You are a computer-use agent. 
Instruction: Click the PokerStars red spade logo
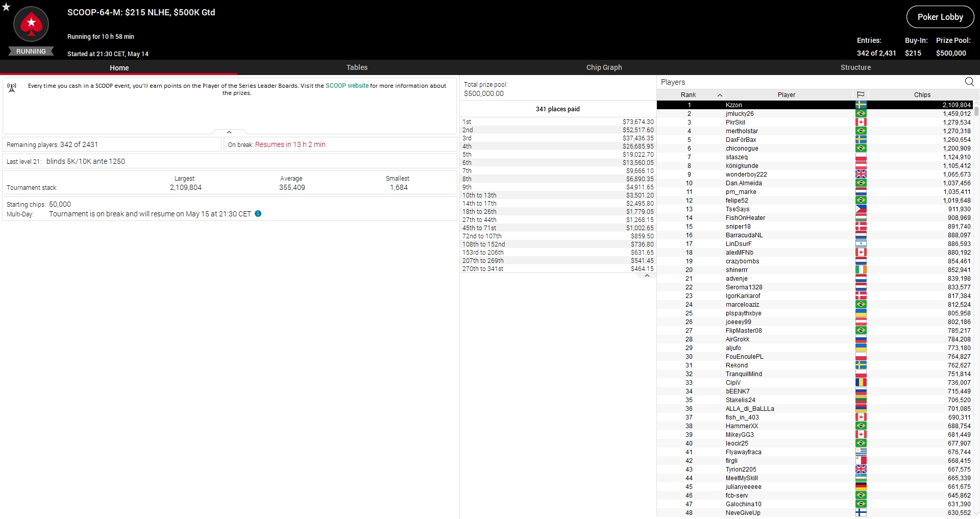click(x=31, y=24)
